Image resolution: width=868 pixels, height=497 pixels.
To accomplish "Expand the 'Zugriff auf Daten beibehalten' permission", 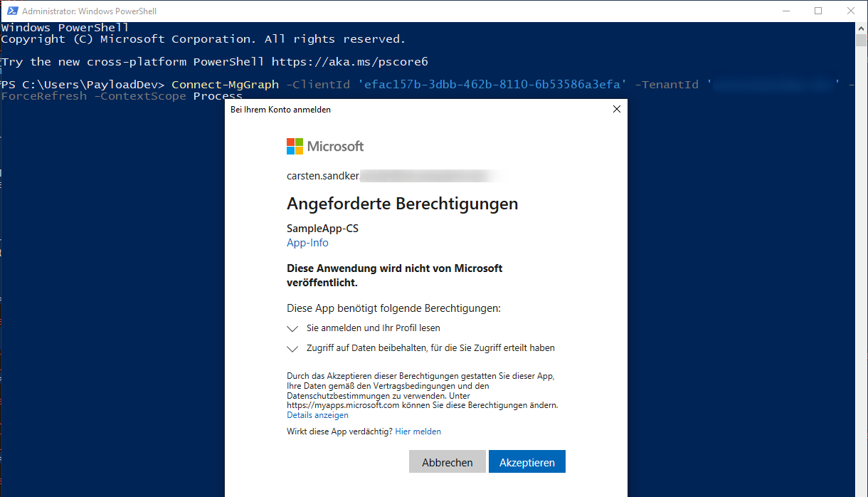I will coord(292,349).
